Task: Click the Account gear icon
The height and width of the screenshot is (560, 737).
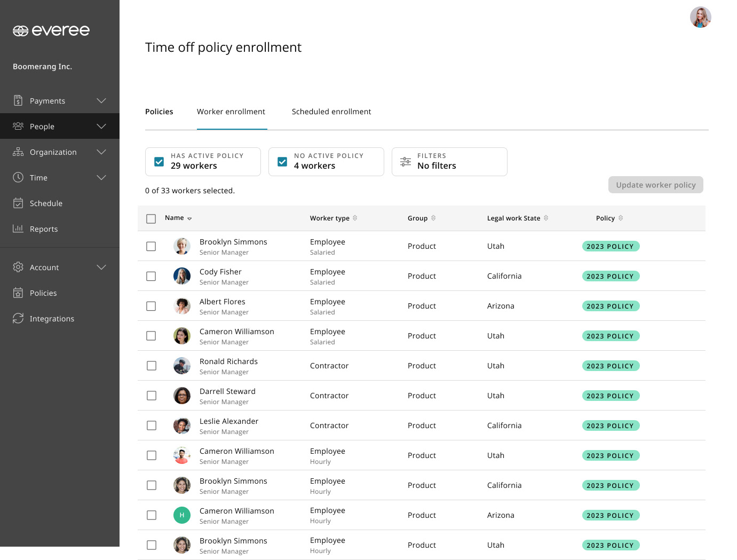Action: pos(18,267)
